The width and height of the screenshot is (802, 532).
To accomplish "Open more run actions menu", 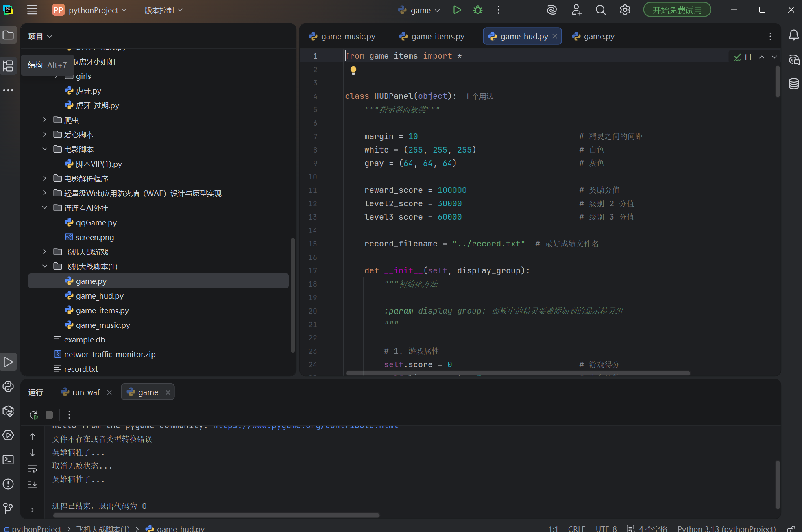I will click(499, 10).
